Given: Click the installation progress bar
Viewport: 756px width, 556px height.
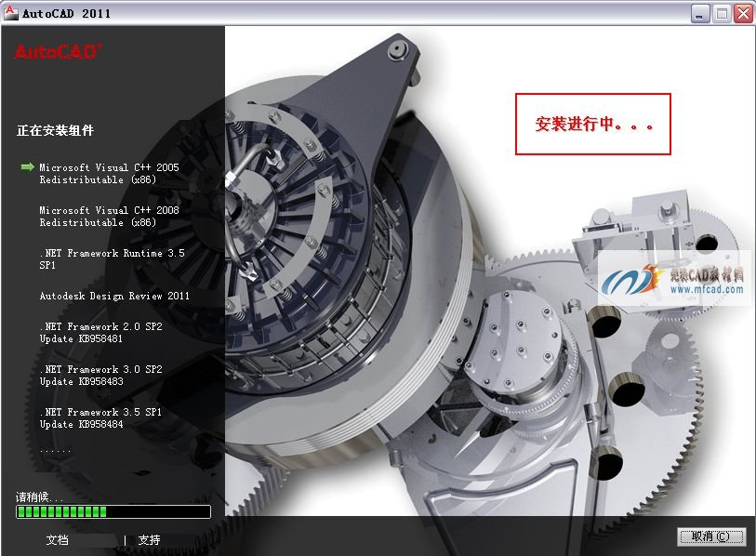Looking at the screenshot, I should (x=113, y=511).
